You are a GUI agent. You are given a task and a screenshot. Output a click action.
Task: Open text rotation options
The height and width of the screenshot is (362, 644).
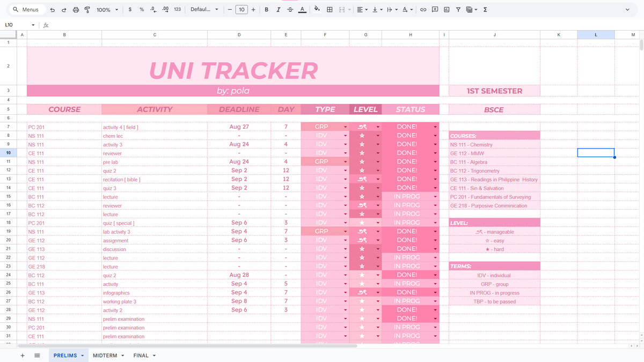(407, 10)
